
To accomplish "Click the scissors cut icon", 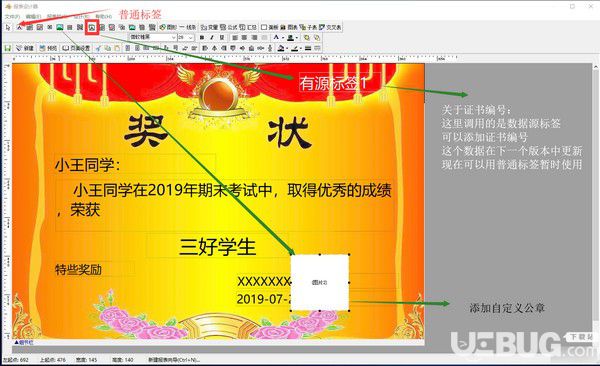I will [x=98, y=48].
